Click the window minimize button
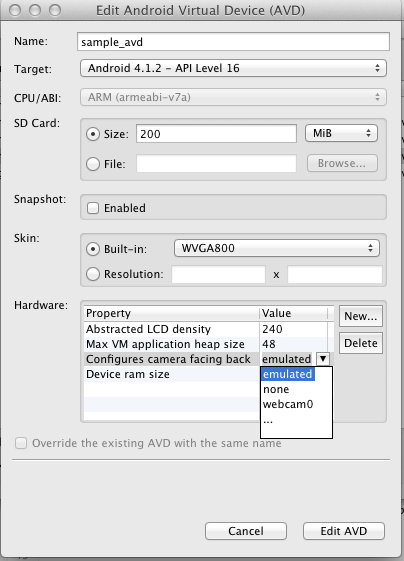Viewport: 404px width, 561px height. pyautogui.click(x=35, y=10)
